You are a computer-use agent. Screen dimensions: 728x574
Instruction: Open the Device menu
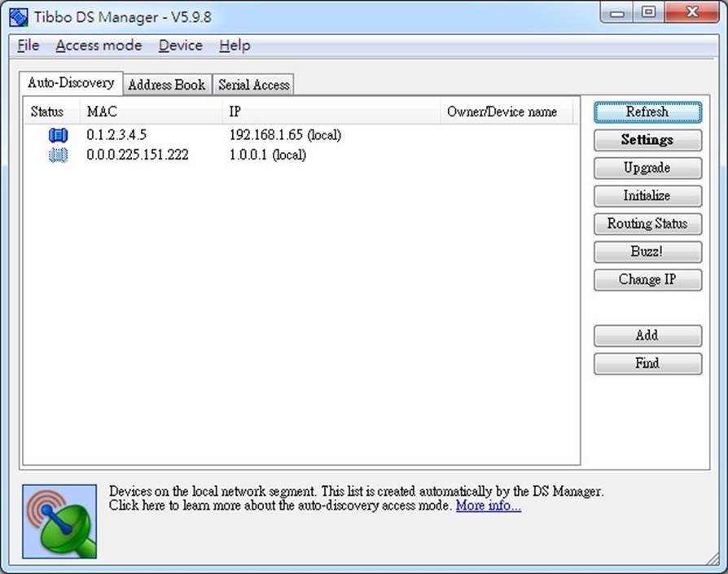point(180,46)
